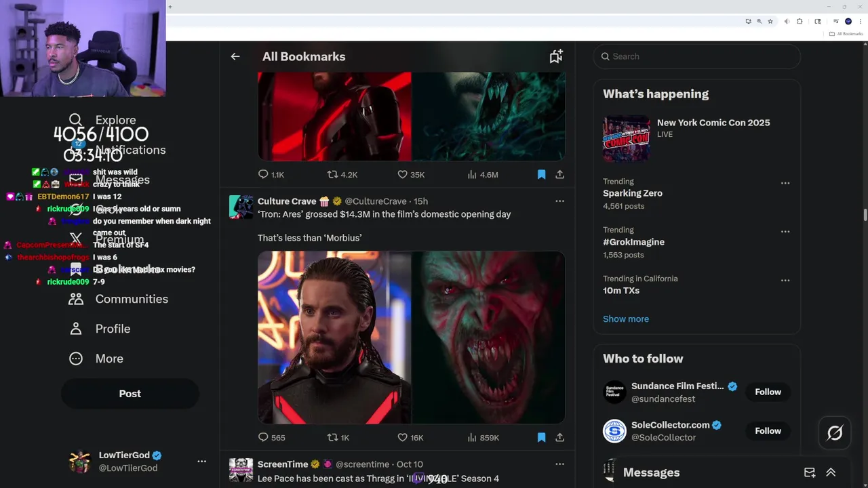Click the Culture Crave avatar
Image resolution: width=868 pixels, height=488 pixels.
point(241,207)
